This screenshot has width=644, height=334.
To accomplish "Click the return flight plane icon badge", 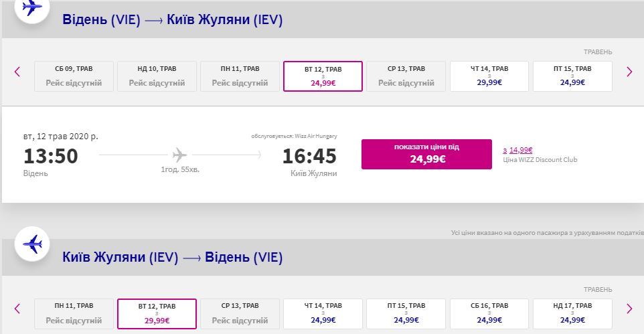I will 32,244.
